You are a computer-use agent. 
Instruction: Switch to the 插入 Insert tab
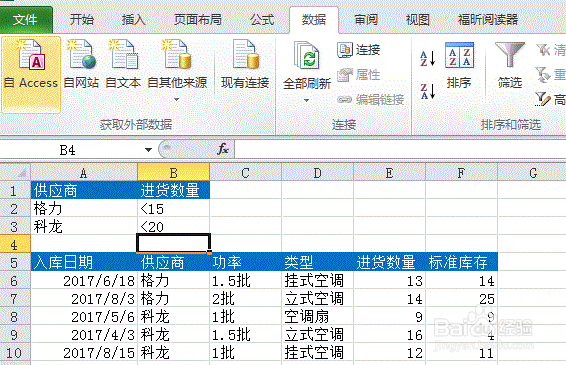[134, 19]
